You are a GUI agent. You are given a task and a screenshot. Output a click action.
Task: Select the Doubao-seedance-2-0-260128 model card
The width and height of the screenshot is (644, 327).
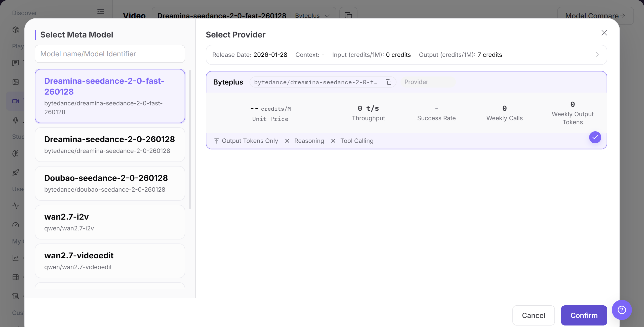110,183
